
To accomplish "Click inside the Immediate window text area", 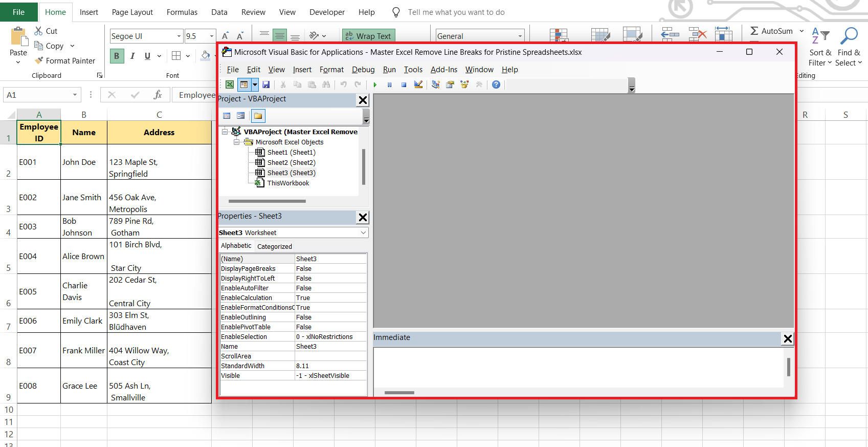I will [x=578, y=368].
